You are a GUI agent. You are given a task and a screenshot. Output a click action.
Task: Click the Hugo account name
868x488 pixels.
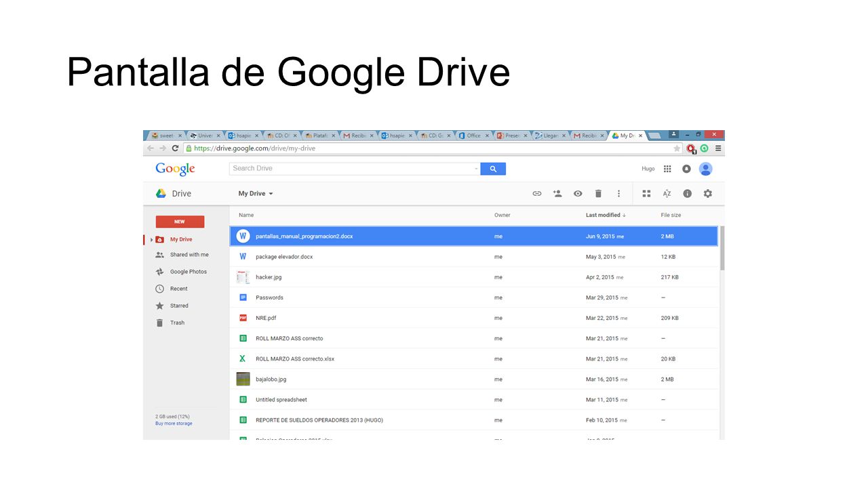pyautogui.click(x=648, y=169)
